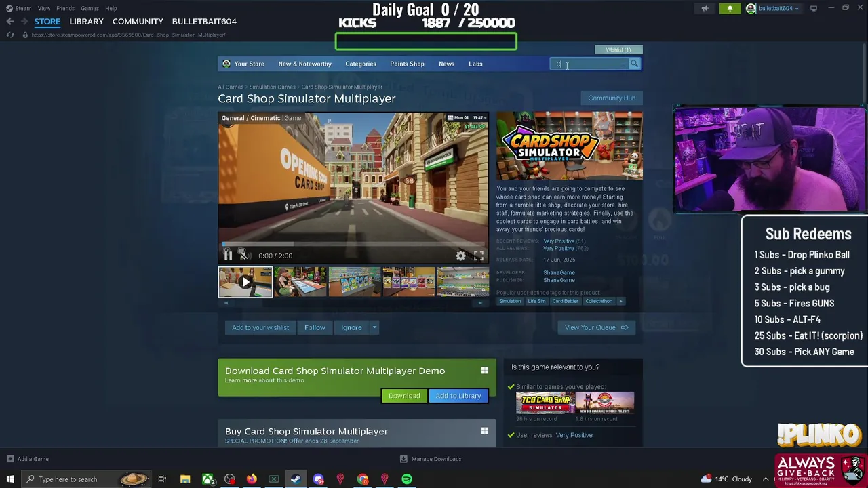Open Google Chrome from the taskbar
This screenshot has height=488, width=868.
tap(363, 479)
